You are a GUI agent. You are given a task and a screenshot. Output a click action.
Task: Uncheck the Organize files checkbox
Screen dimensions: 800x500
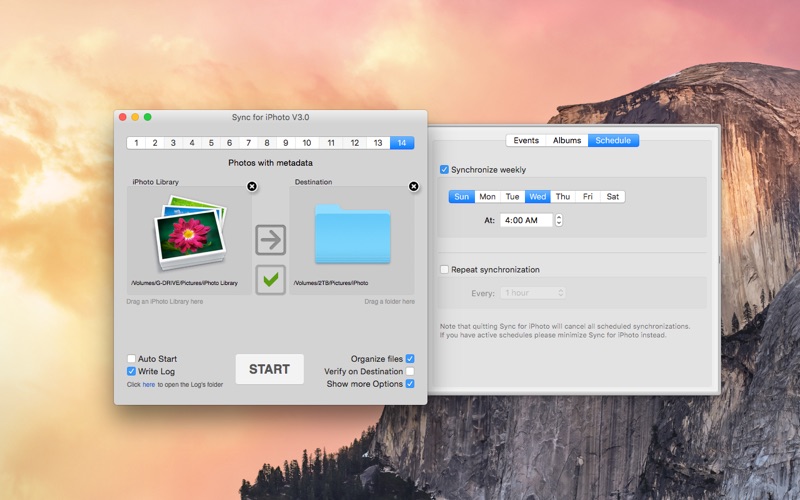[410, 359]
